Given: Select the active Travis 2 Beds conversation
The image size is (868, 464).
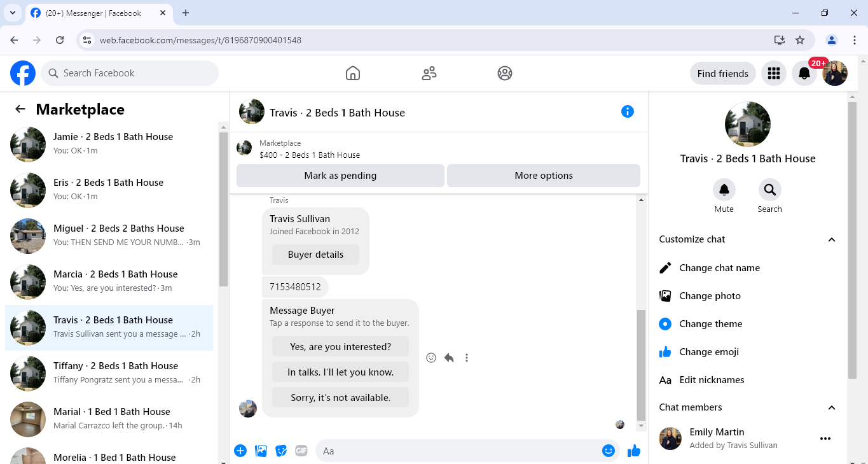Looking at the screenshot, I should click(109, 327).
